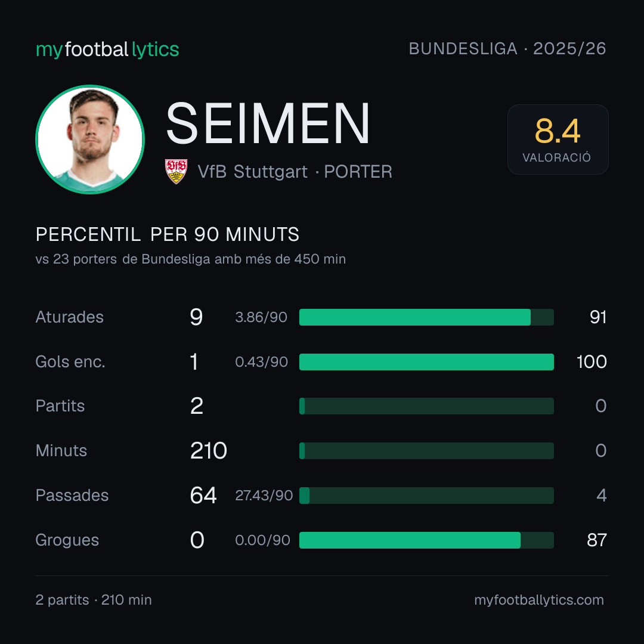644x644 pixels.
Task: Click the 8.4 Valoració rating badge
Action: click(558, 140)
